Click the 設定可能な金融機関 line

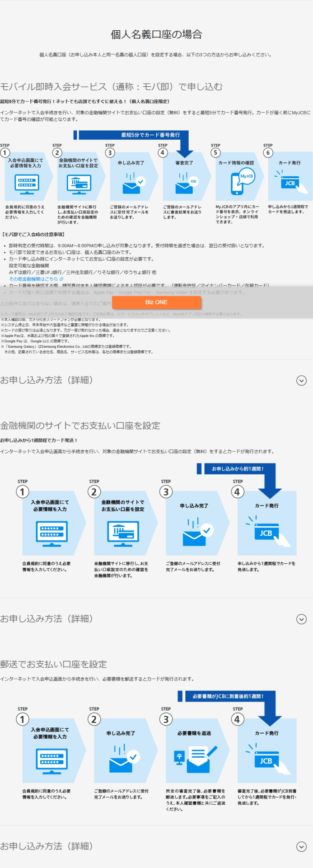[29, 265]
